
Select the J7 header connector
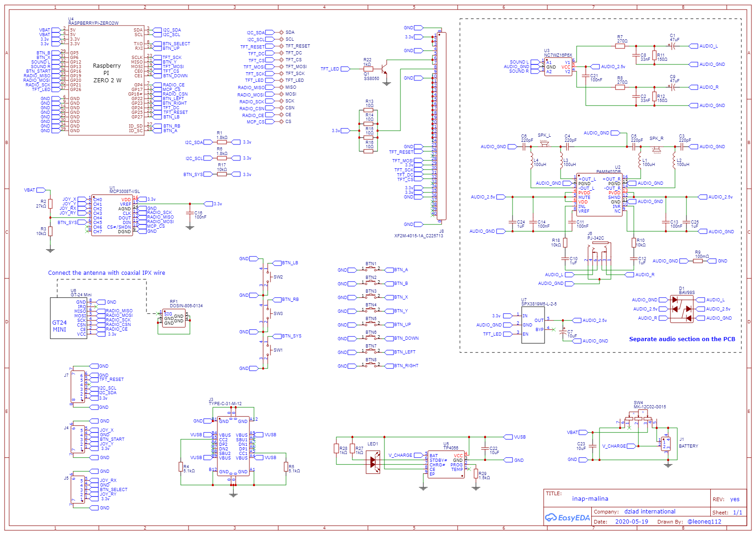click(x=78, y=386)
